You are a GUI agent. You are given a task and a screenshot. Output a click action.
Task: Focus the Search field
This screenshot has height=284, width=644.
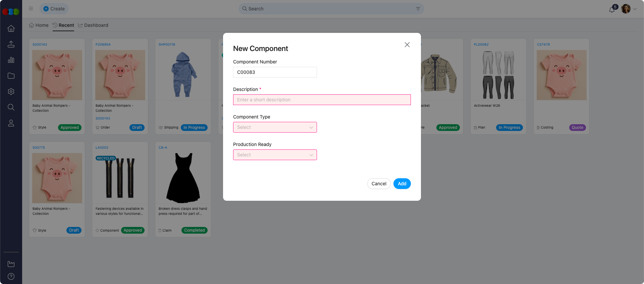point(331,9)
